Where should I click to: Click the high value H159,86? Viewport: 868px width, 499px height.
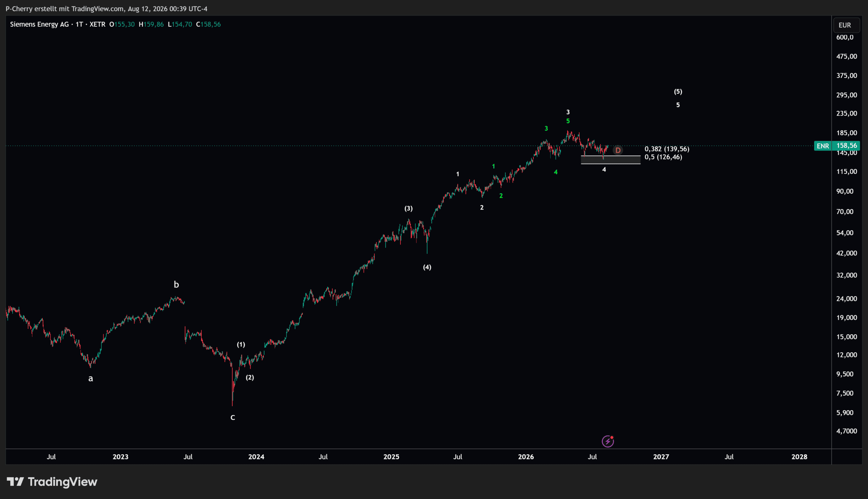click(151, 24)
